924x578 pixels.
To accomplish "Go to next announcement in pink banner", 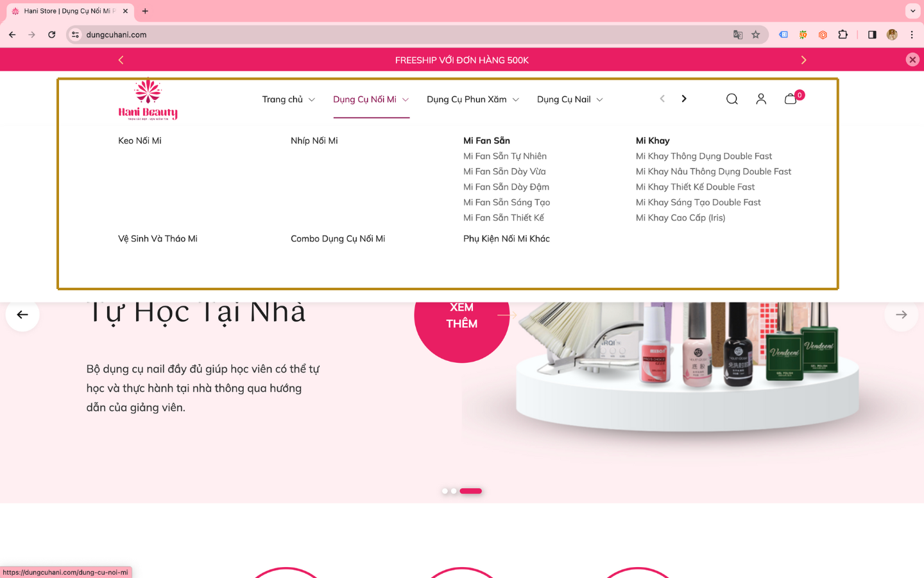I will coord(803,60).
